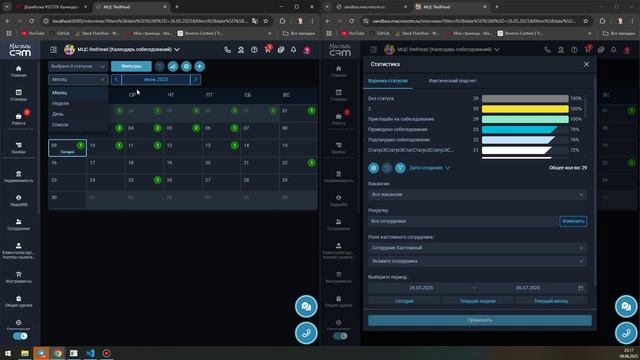
Task: Click the Фильтры button in left window
Action: pyautogui.click(x=131, y=66)
